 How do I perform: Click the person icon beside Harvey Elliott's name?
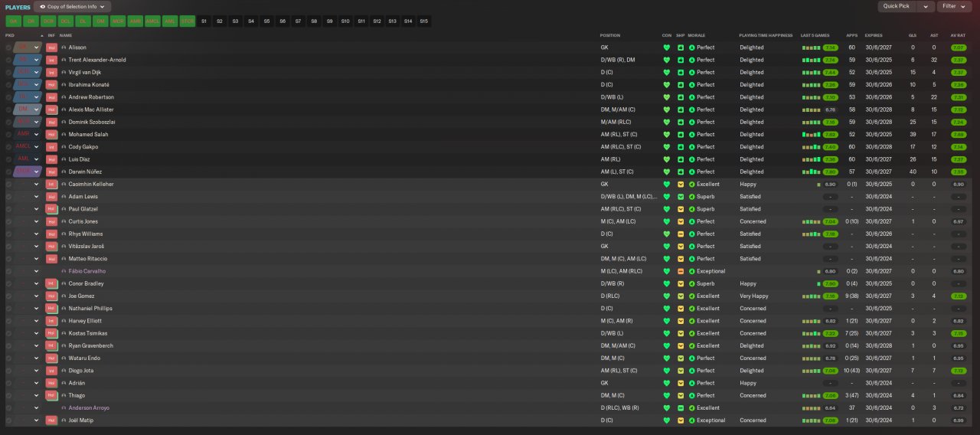coord(64,321)
